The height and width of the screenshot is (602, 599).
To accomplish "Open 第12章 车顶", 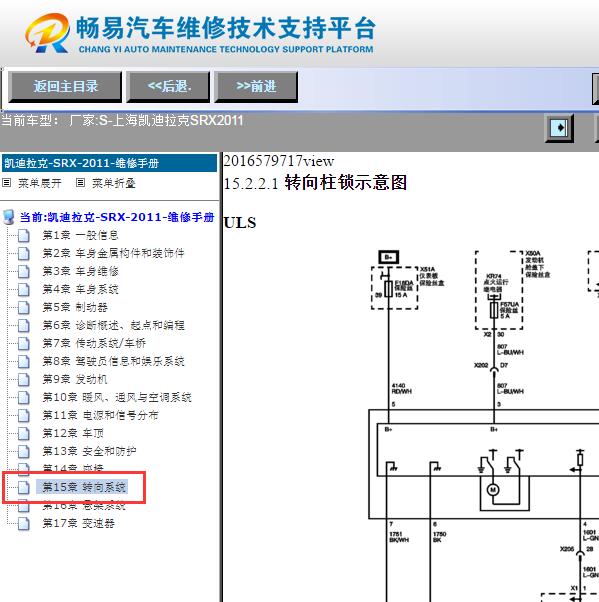I will click(73, 433).
